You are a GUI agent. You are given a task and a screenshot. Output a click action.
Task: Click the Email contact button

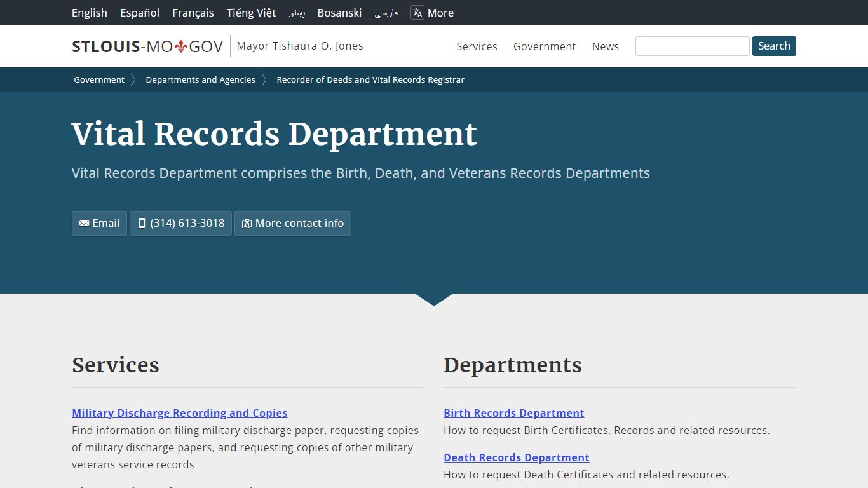click(99, 223)
